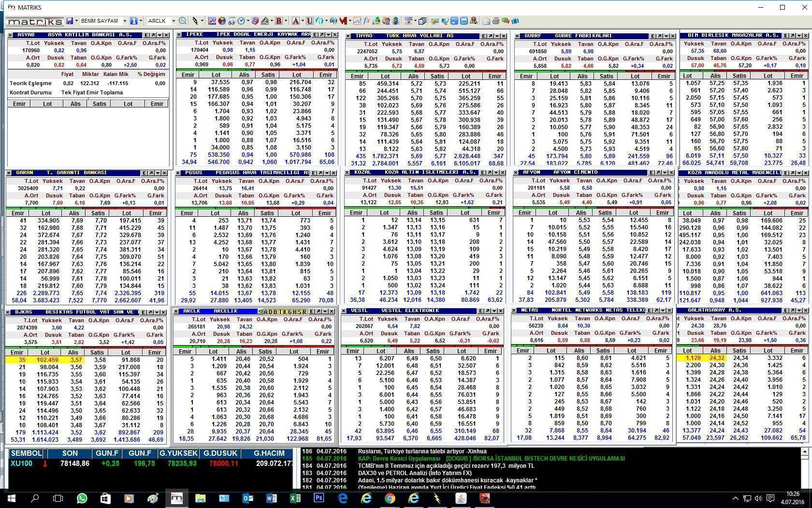Viewport: 812px width, 508px height.
Task: Click the save page floppy disk icon
Action: (x=70, y=21)
